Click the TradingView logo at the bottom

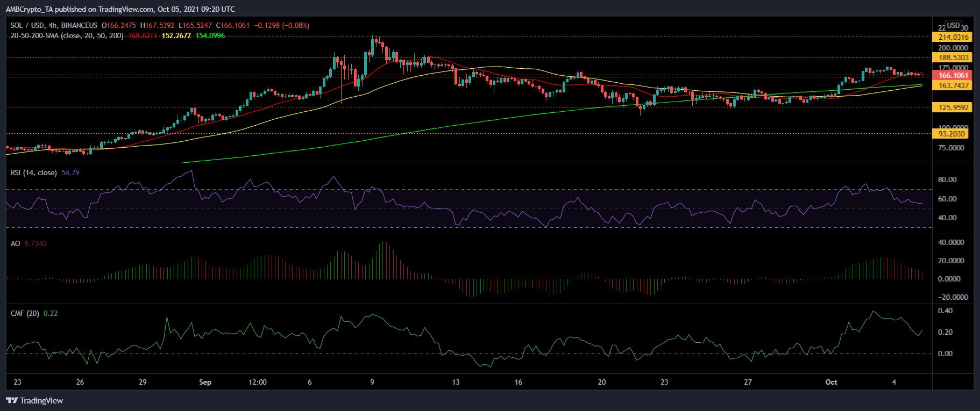tap(34, 401)
